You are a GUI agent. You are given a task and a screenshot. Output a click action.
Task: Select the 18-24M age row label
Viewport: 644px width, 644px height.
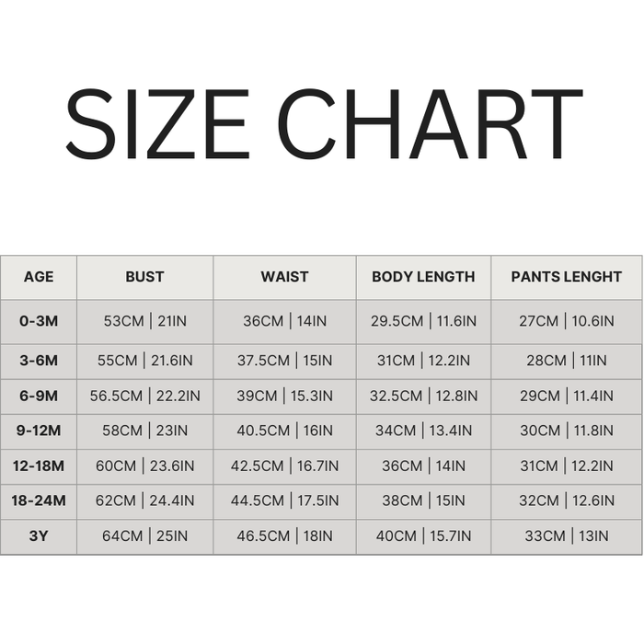39,500
